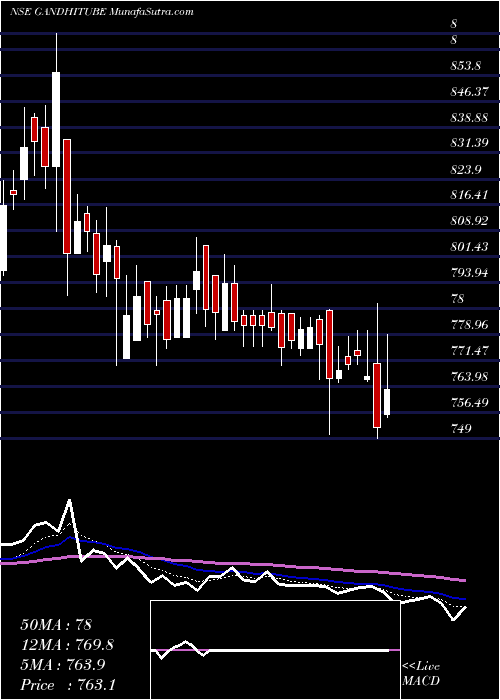Select the 823.9 price axis label
500x700 pixels.
pos(465,169)
